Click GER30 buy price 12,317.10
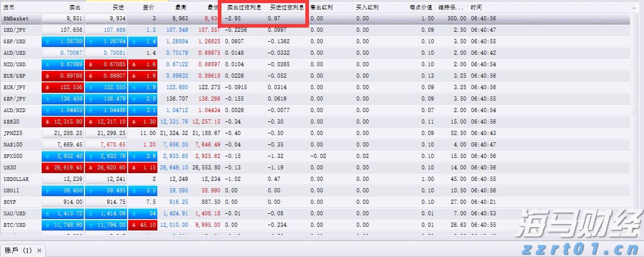 click(x=106, y=121)
